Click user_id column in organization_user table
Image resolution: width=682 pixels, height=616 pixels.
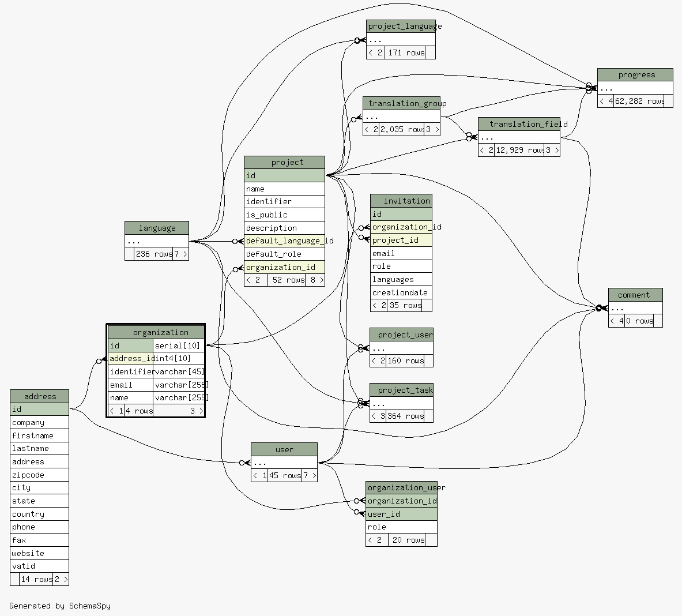(401, 514)
